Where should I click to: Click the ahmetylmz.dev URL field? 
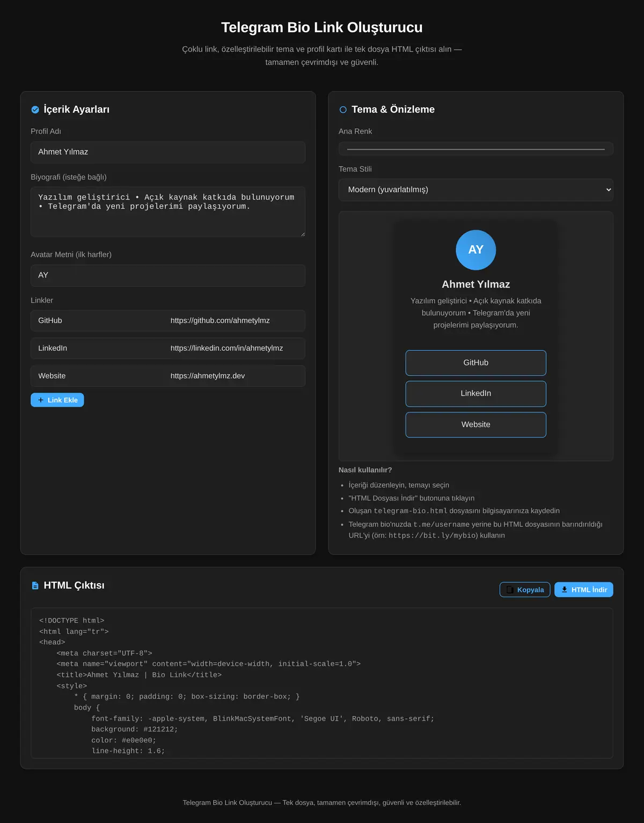(234, 376)
